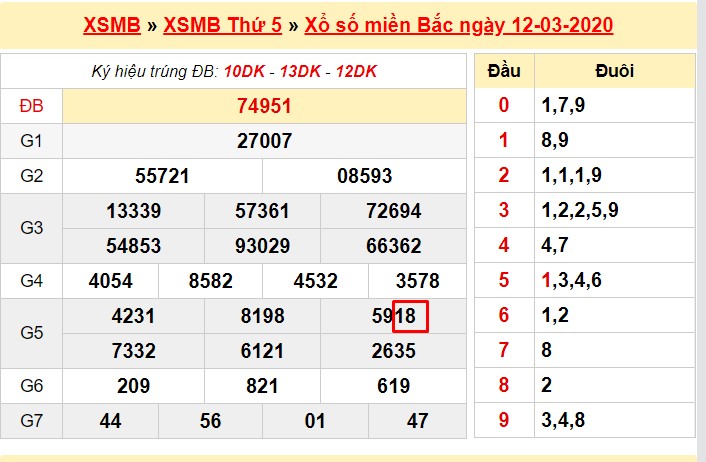706x462 pixels.
Task: Select G7 number 47
Action: (x=418, y=421)
